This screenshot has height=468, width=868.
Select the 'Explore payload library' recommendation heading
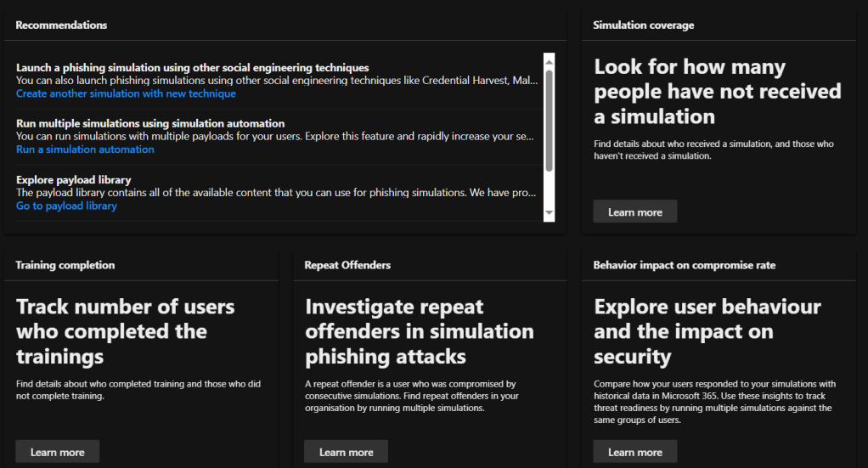pyautogui.click(x=73, y=180)
